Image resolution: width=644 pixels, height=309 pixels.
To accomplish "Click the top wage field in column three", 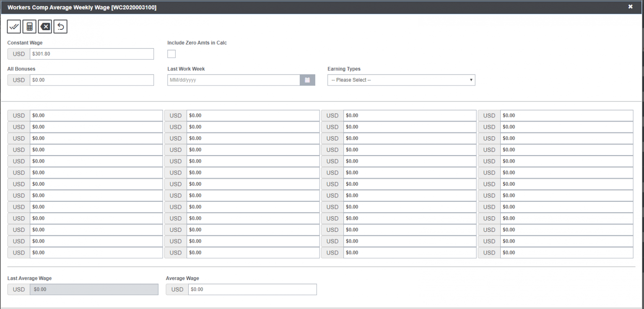I will tap(410, 115).
